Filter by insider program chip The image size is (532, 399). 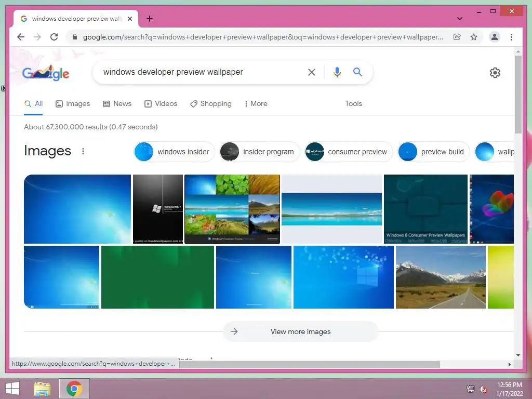tap(260, 152)
